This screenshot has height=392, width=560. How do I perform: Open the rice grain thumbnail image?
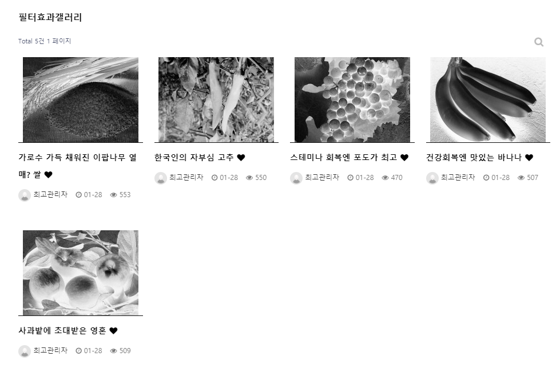pyautogui.click(x=80, y=100)
